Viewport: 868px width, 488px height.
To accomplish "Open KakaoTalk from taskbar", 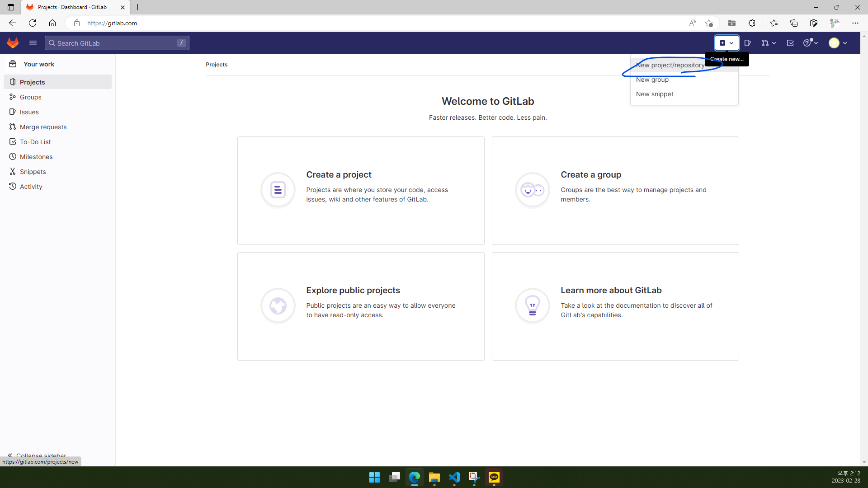I will click(494, 477).
